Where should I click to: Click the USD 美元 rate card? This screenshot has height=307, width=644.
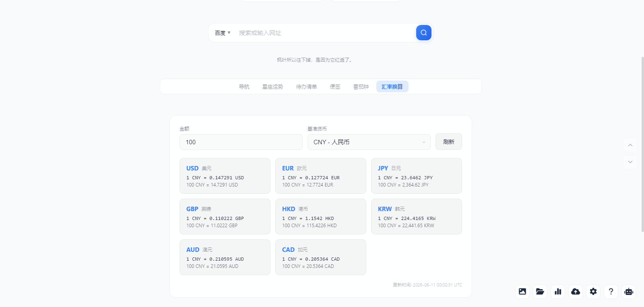pyautogui.click(x=225, y=176)
